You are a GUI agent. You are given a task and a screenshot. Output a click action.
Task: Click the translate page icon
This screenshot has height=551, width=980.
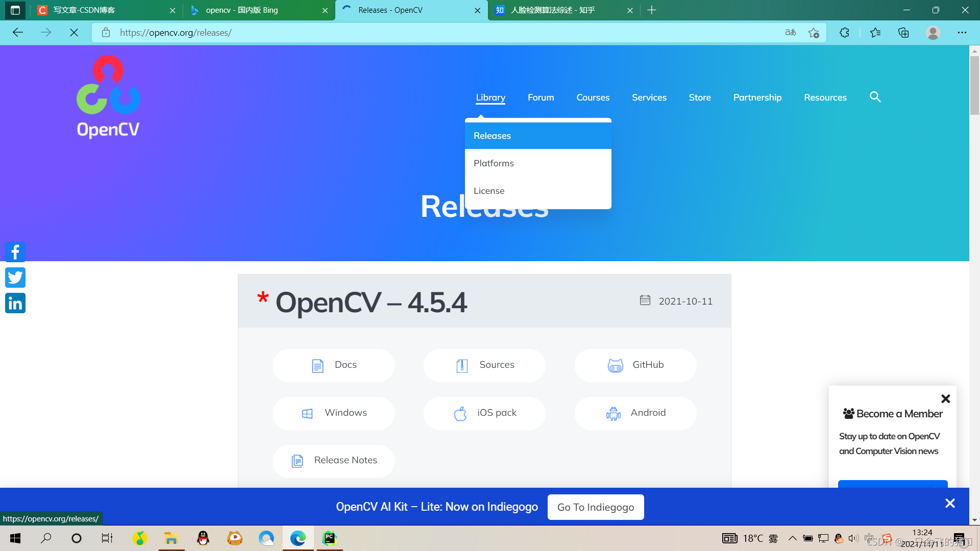(x=791, y=33)
